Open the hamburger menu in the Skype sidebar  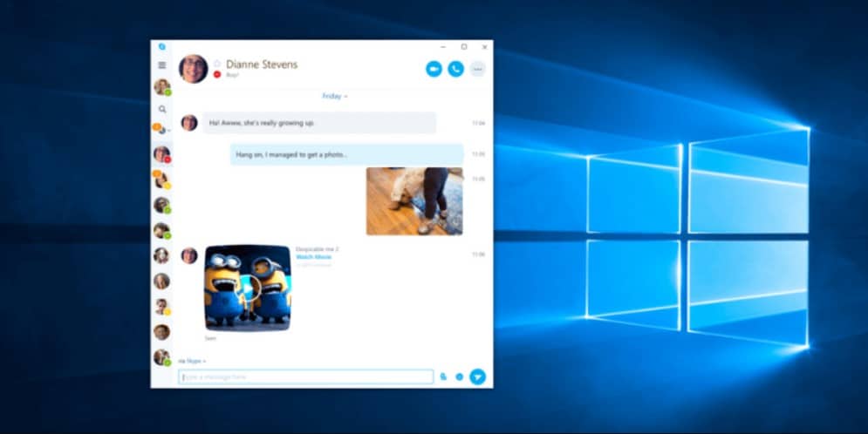click(162, 65)
